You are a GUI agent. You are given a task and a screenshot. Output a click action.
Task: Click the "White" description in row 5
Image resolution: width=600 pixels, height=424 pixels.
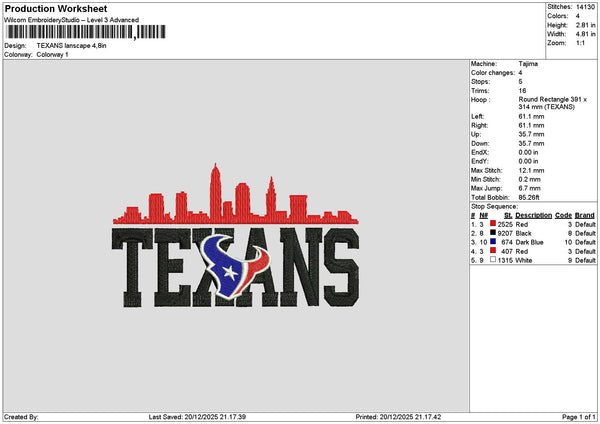[524, 260]
